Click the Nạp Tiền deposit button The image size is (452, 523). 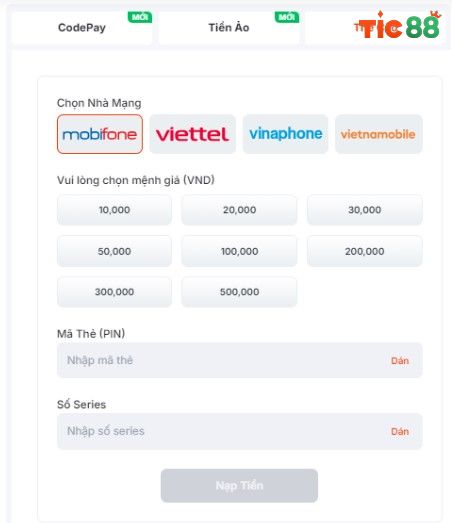pyautogui.click(x=239, y=486)
